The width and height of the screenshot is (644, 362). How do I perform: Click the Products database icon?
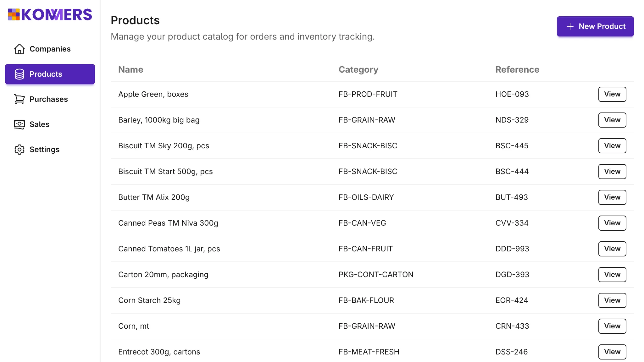[19, 74]
